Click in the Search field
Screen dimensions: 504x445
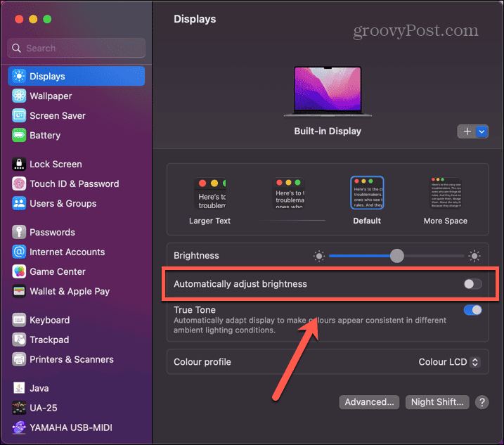(x=76, y=48)
